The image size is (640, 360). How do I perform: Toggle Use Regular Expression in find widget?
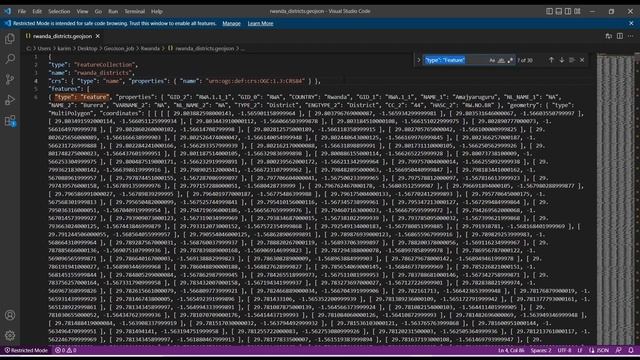point(510,60)
